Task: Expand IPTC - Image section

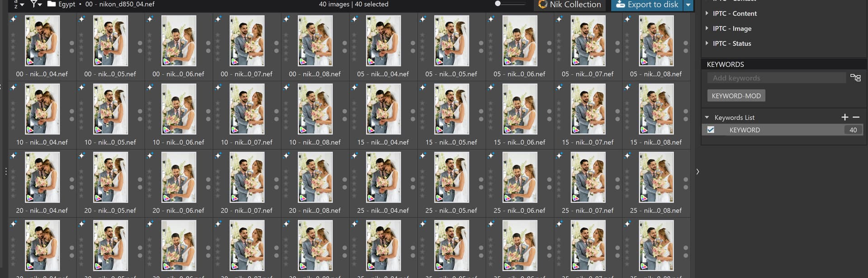Action: 707,28
